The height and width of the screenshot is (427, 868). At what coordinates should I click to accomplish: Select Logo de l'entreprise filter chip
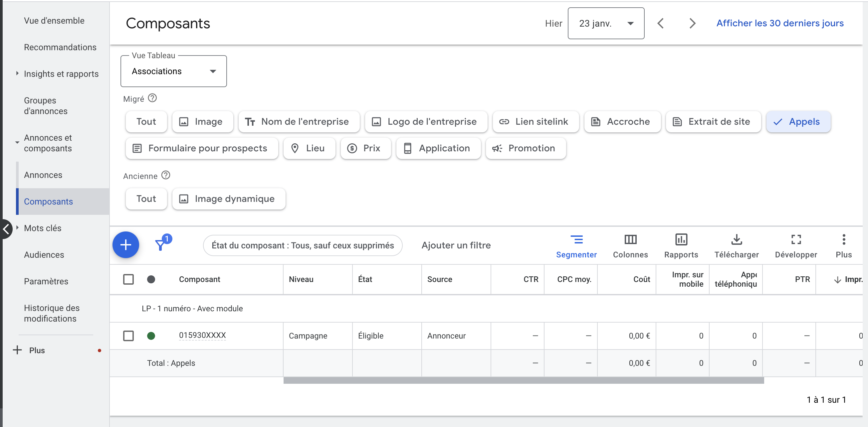coord(426,122)
